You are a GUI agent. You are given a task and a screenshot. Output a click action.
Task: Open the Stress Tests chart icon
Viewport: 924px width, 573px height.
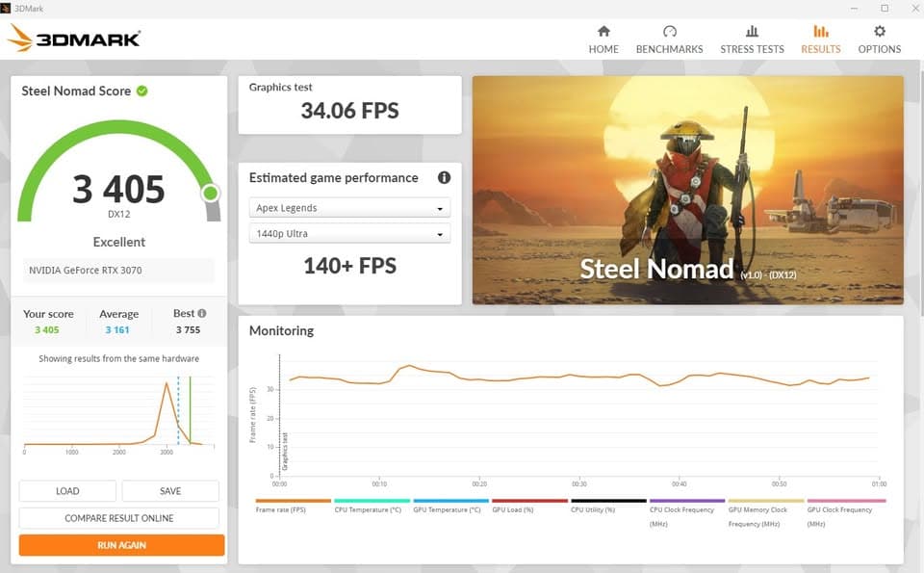pyautogui.click(x=752, y=31)
